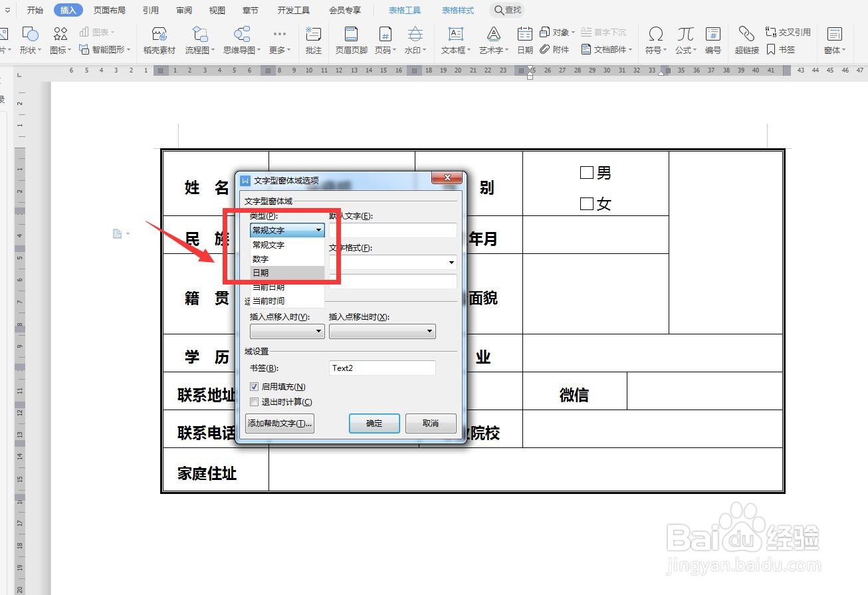Switch to the 审阅 ribbon tab
Screen dimensions: 868x595
(x=184, y=10)
